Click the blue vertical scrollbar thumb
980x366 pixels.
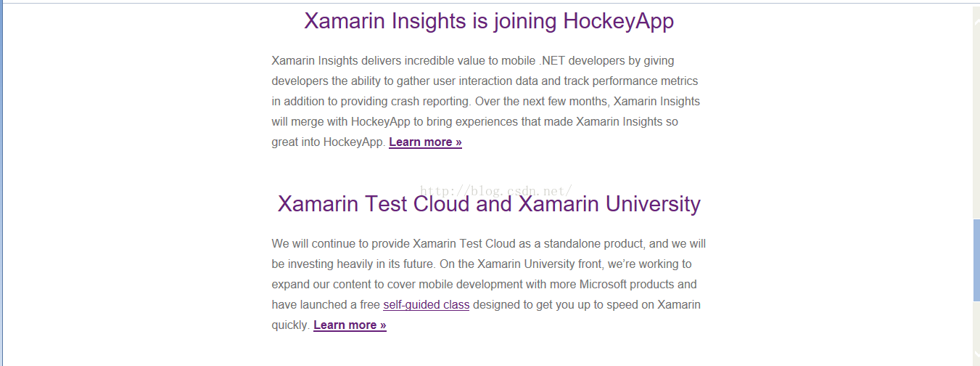[976, 260]
